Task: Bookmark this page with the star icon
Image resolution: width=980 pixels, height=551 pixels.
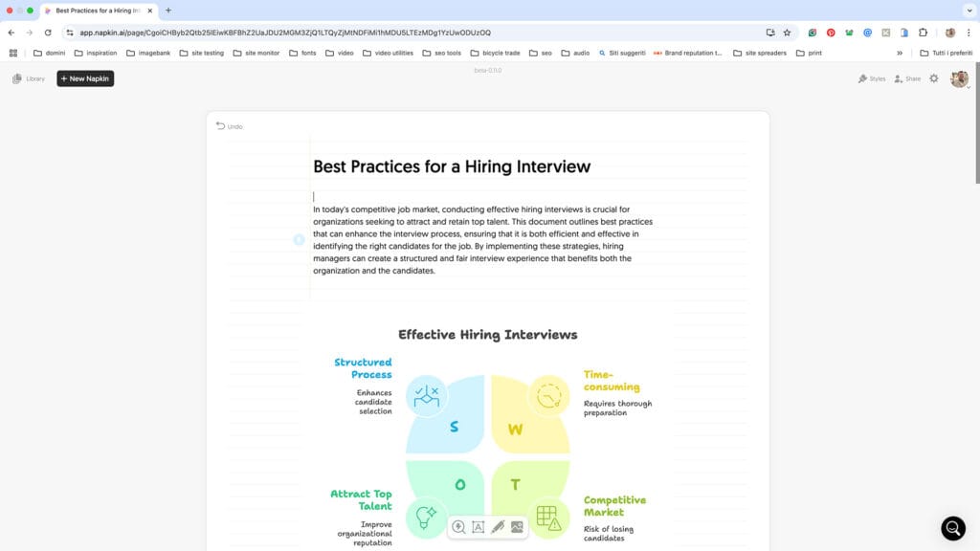Action: tap(787, 33)
